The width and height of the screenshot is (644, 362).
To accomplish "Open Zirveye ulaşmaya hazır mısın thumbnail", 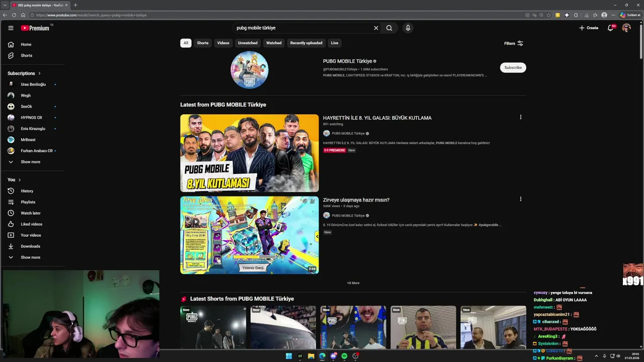I will [x=250, y=235].
